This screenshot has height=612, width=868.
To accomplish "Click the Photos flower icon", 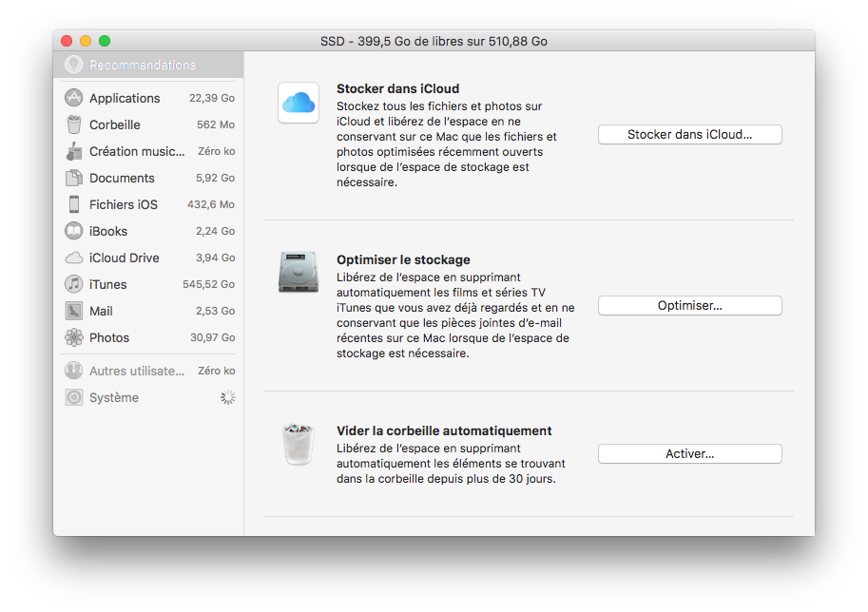I will [x=73, y=337].
